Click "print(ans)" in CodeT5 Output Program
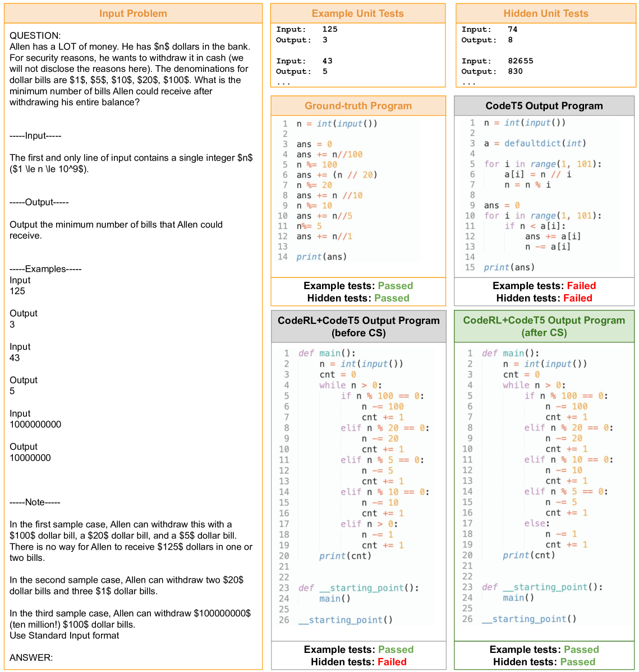Viewport: 639px width, 672px height. click(509, 267)
